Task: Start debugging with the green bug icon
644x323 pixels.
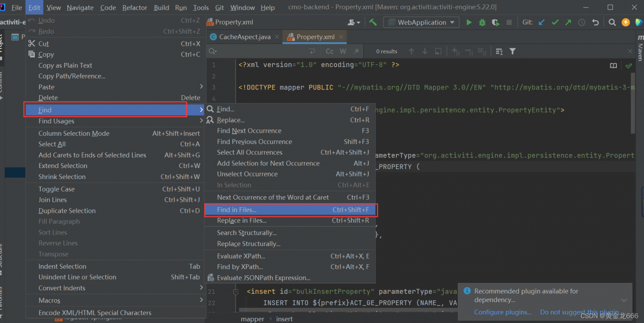Action: pyautogui.click(x=482, y=22)
